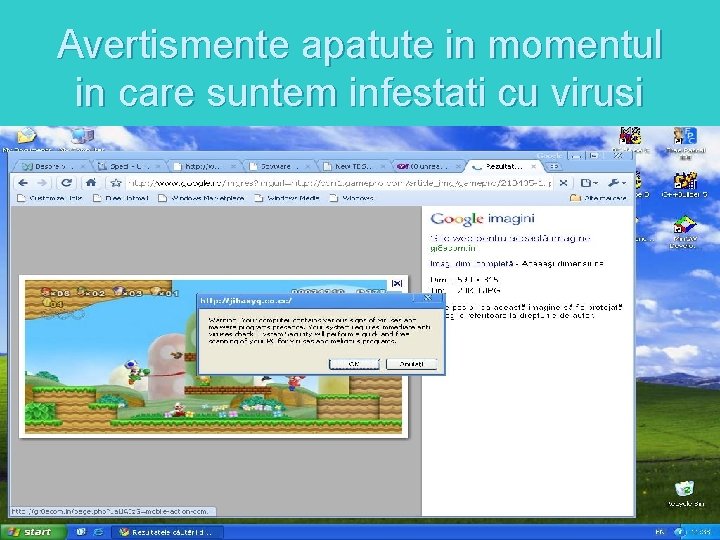720x540 pixels.
Task: Open the desktop icon left of Free Pascal
Action: [x=630, y=140]
